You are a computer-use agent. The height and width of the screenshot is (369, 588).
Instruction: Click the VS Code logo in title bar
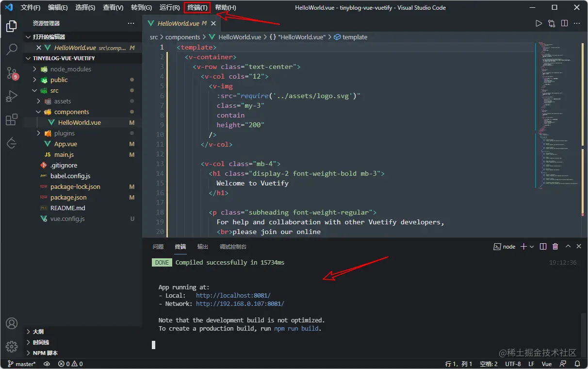click(x=9, y=7)
